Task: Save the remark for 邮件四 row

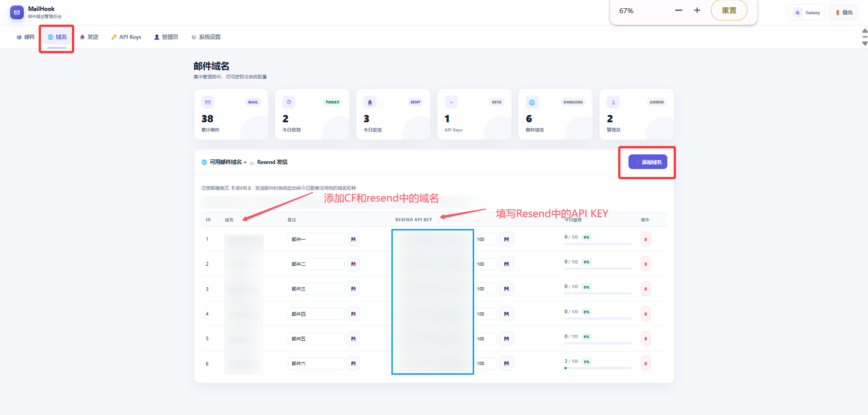Action: pyautogui.click(x=353, y=314)
